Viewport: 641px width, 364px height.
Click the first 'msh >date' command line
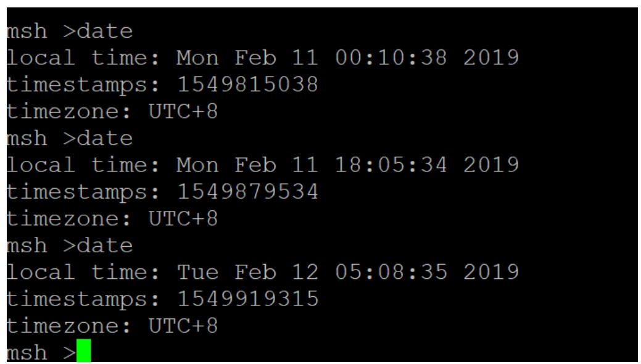point(70,31)
